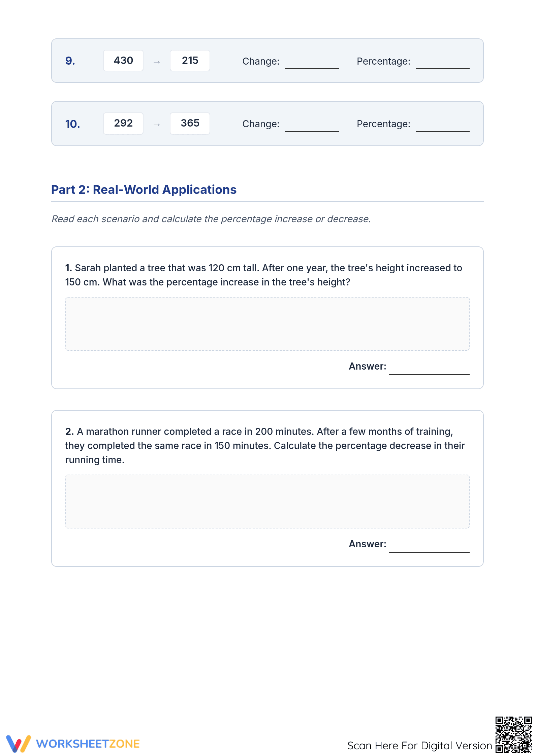This screenshot has width=535, height=756.
Task: Click the value box showing 292
Action: pyautogui.click(x=123, y=123)
